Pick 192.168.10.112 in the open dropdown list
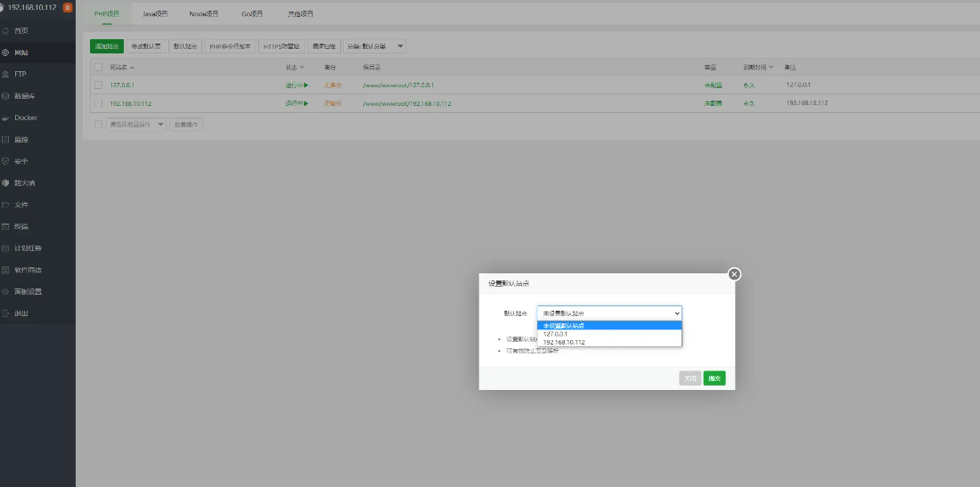This screenshot has width=980, height=487. click(563, 342)
